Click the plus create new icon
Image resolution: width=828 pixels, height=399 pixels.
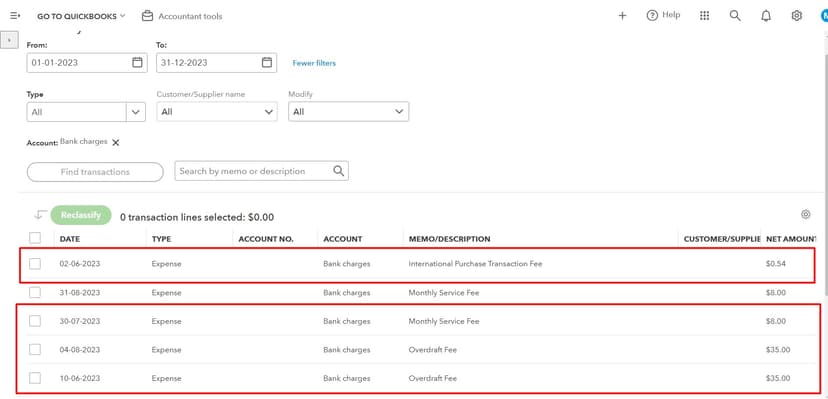pyautogui.click(x=622, y=16)
